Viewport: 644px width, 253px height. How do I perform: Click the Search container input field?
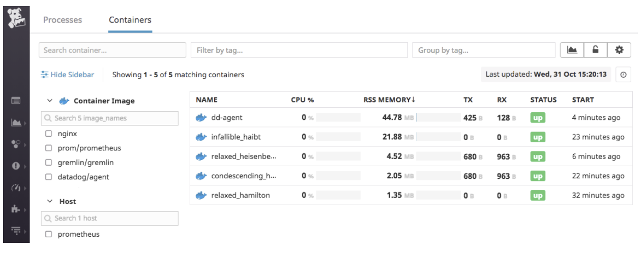[x=112, y=50]
